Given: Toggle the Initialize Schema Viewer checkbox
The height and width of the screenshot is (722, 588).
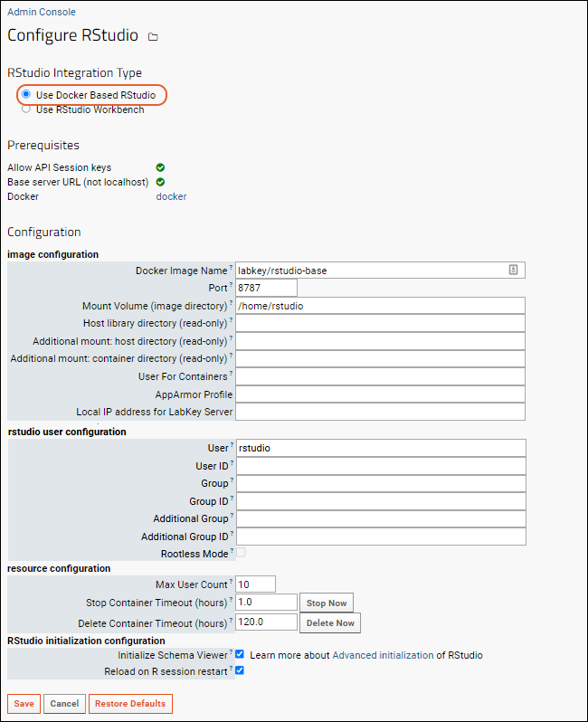Looking at the screenshot, I should [x=240, y=654].
